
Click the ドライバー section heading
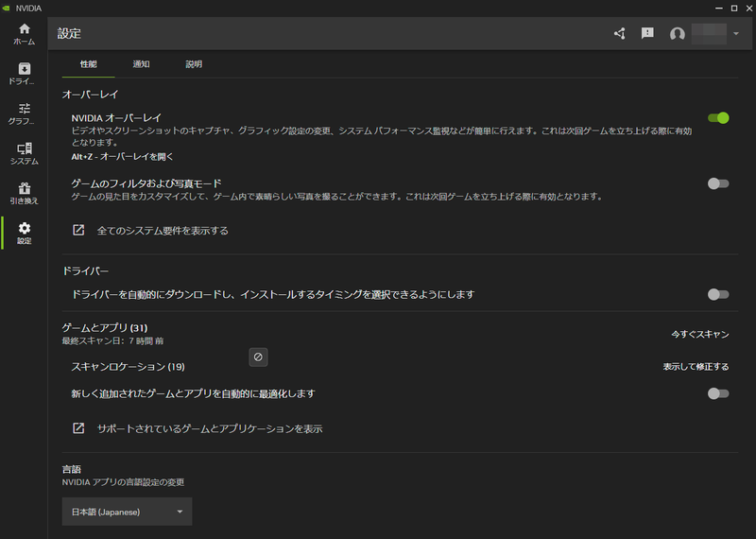(85, 271)
